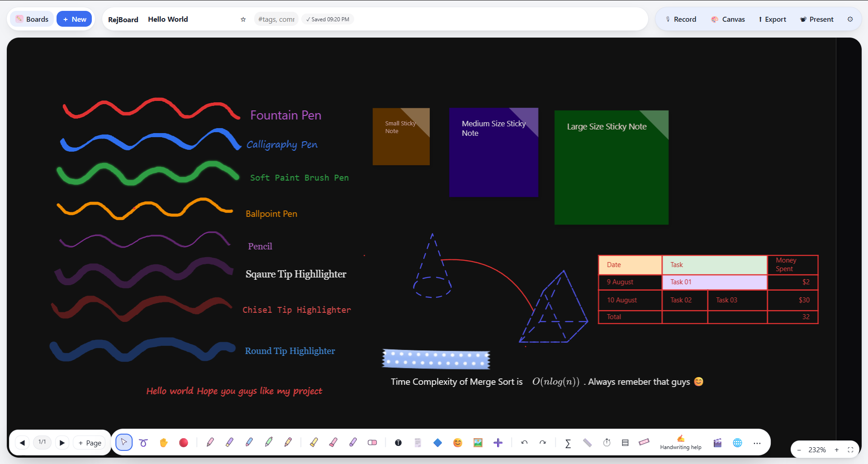
Task: Pick the purple pen tool
Action: tap(229, 442)
